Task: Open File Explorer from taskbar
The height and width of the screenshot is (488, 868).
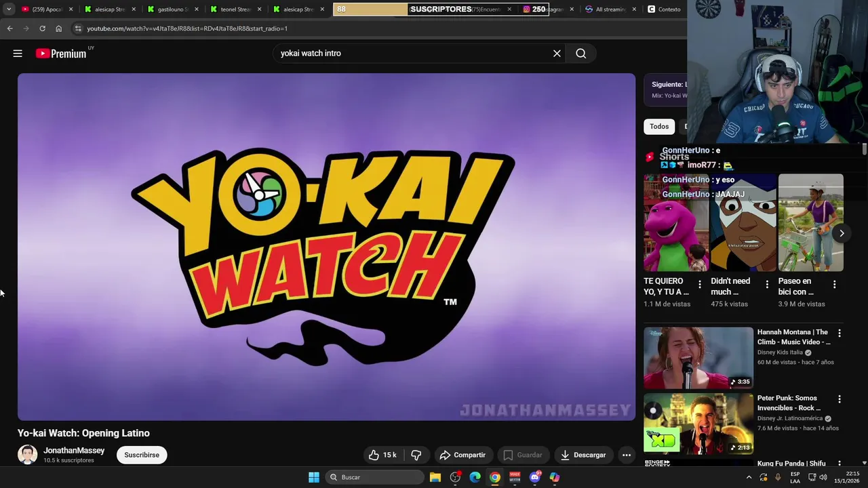Action: point(435,477)
